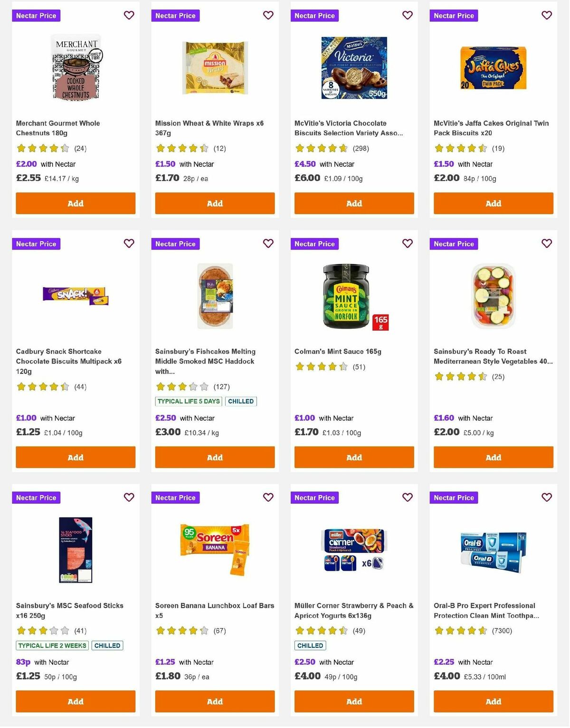Toggle favorite on Müller Corner Yogurts
This screenshot has width=570, height=728.
click(x=407, y=498)
